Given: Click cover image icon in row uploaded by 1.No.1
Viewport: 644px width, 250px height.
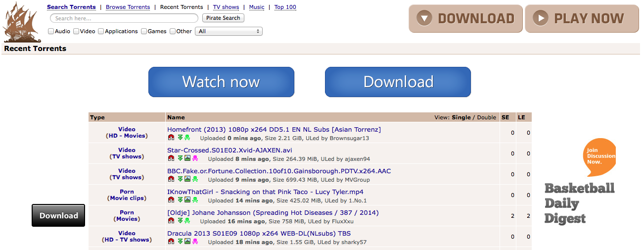Looking at the screenshot, I should coord(187,200).
